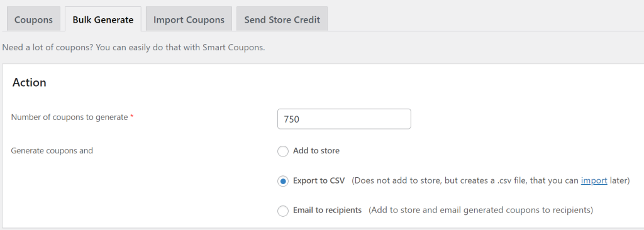644x230 pixels.
Task: Click the Generate coupons and label
Action: [52, 151]
